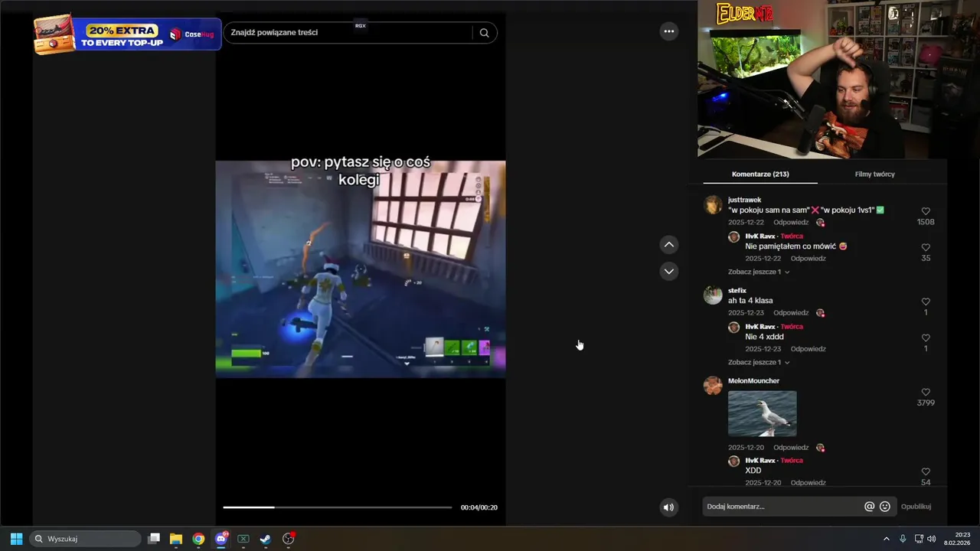
Task: Show hidden icons chevron in system tray
Action: pos(887,539)
